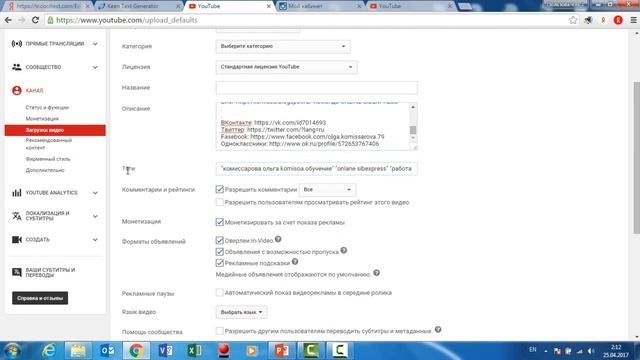Open help for community contributions option
Image resolution: width=640 pixels, height=360 pixels.
438,329
